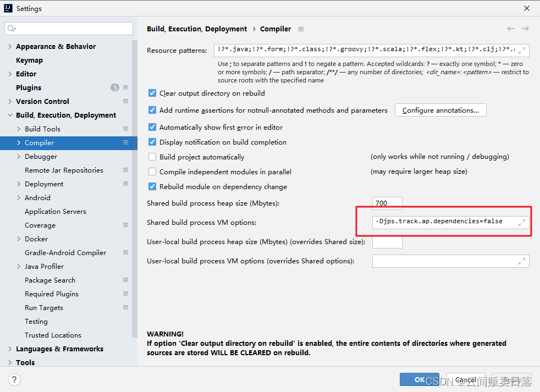
Task: Click the Configure annotations button
Action: click(x=440, y=110)
